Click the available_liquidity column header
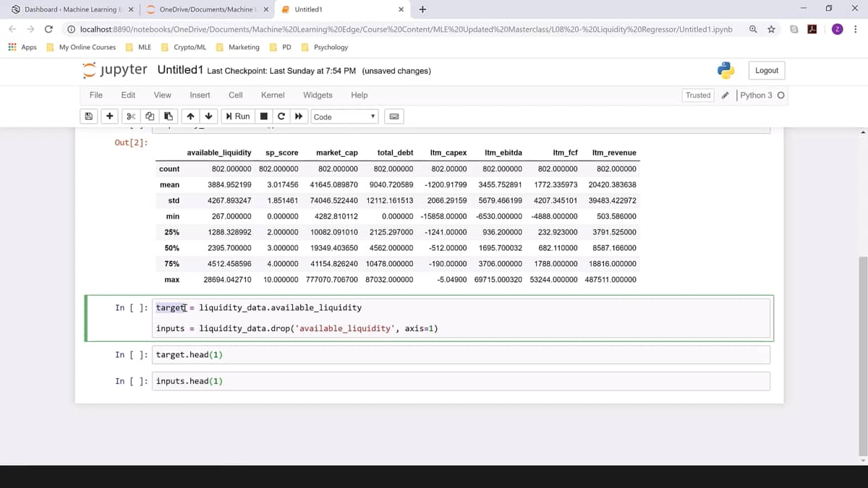The height and width of the screenshot is (488, 868). [x=219, y=153]
